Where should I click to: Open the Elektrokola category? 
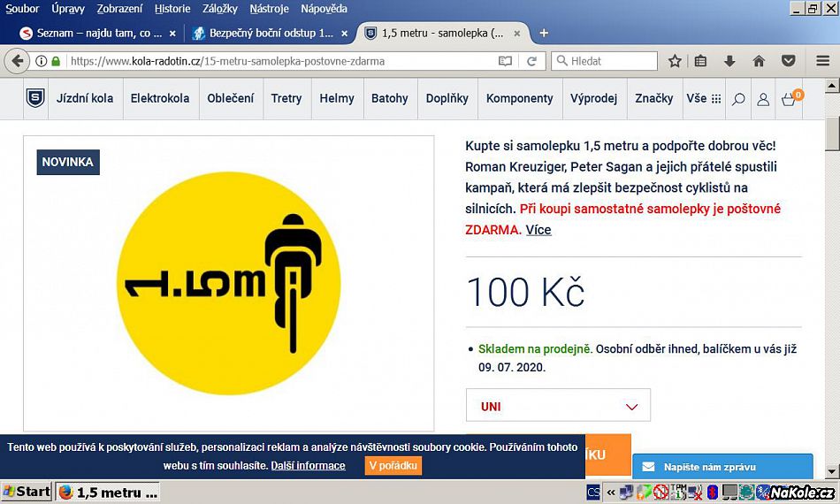pos(160,98)
